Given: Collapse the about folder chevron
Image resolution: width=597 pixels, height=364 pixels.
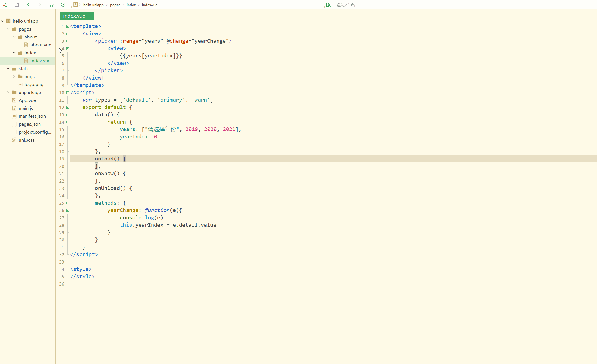Looking at the screenshot, I should (x=14, y=37).
